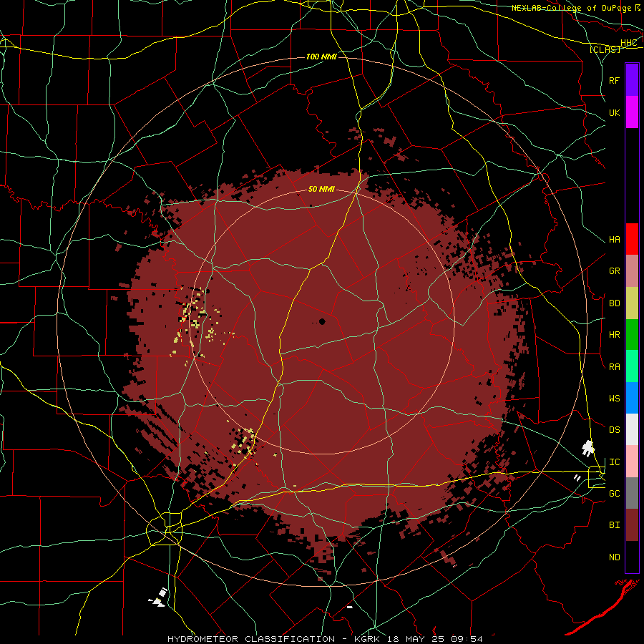Click the IC legend label
Viewport: 644px width, 644px height.
click(x=615, y=462)
